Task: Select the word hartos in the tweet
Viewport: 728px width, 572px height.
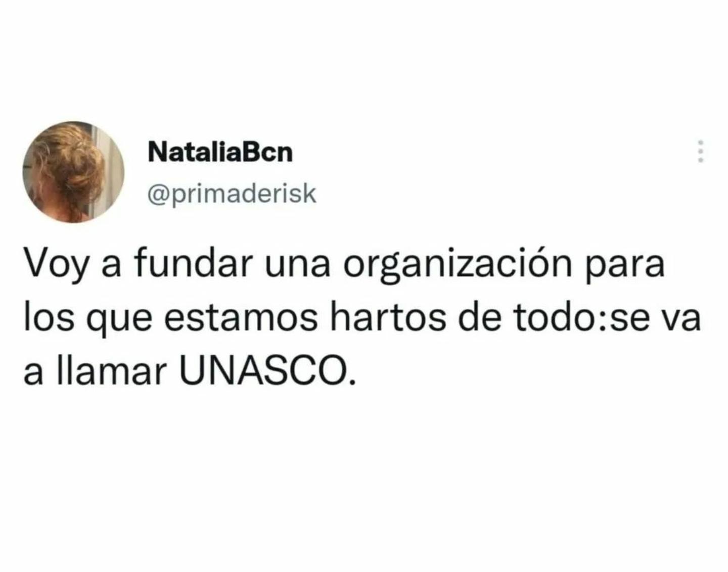Action: 388,317
